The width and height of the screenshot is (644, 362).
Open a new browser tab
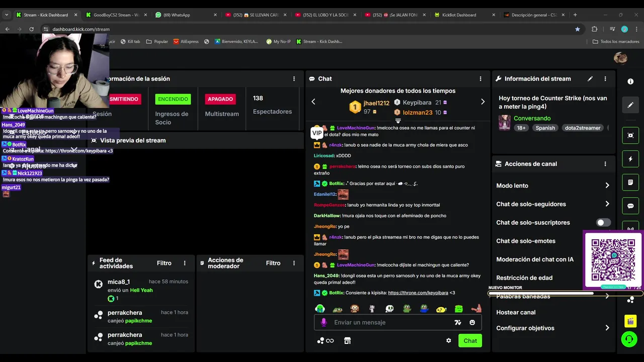coord(575,15)
